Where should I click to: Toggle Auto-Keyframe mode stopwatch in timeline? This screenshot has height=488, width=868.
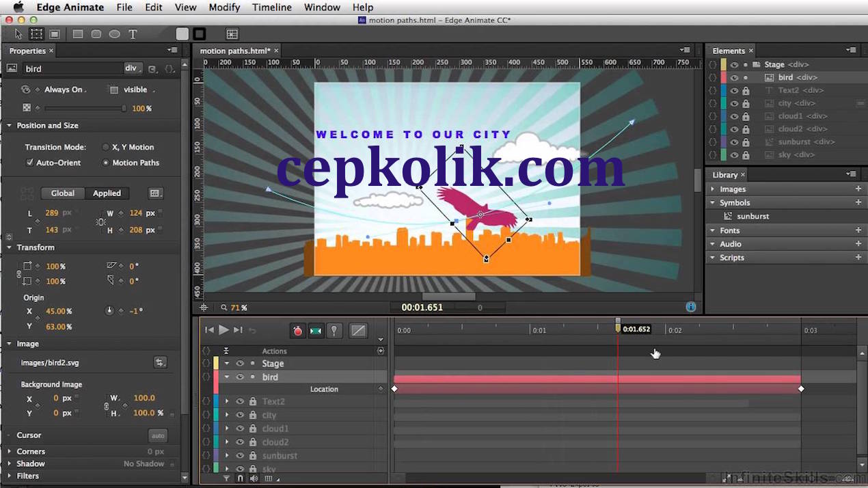tap(297, 331)
